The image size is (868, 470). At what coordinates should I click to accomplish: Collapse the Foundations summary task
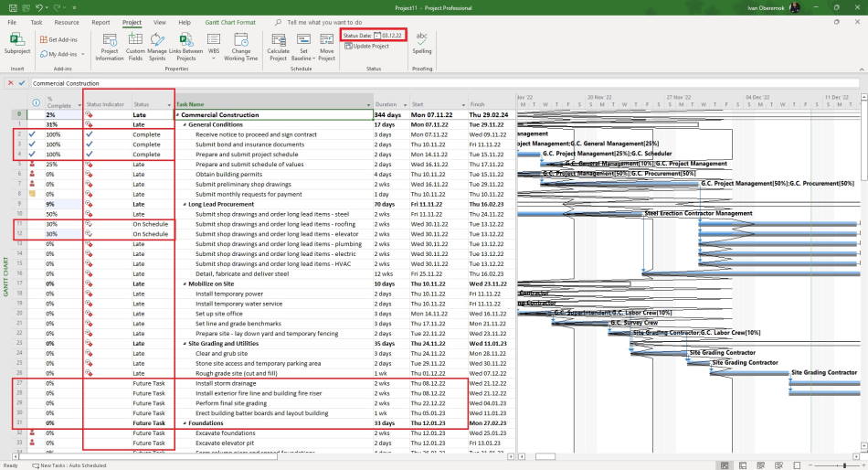(x=185, y=423)
